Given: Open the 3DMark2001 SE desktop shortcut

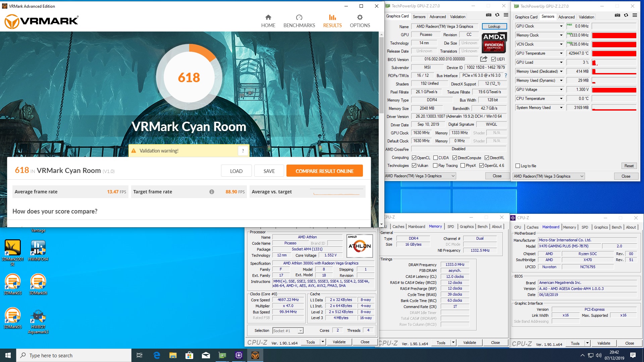Looking at the screenshot, I should pos(12,253).
